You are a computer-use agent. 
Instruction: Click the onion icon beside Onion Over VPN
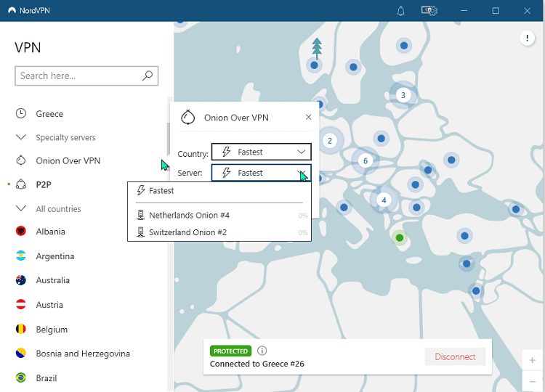point(21,160)
